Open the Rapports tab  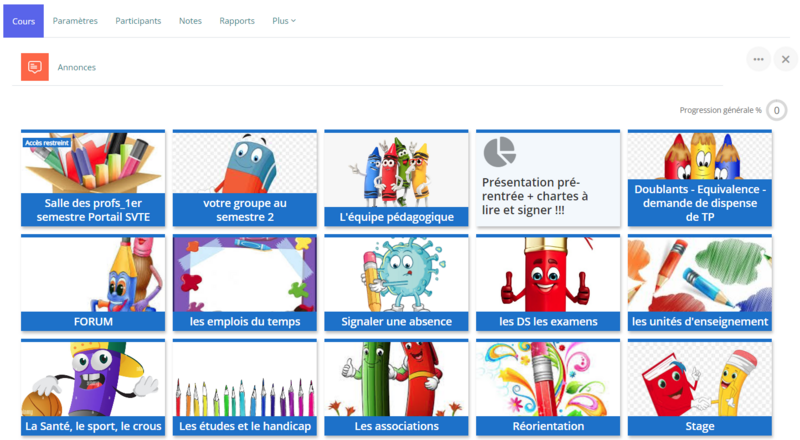237,21
